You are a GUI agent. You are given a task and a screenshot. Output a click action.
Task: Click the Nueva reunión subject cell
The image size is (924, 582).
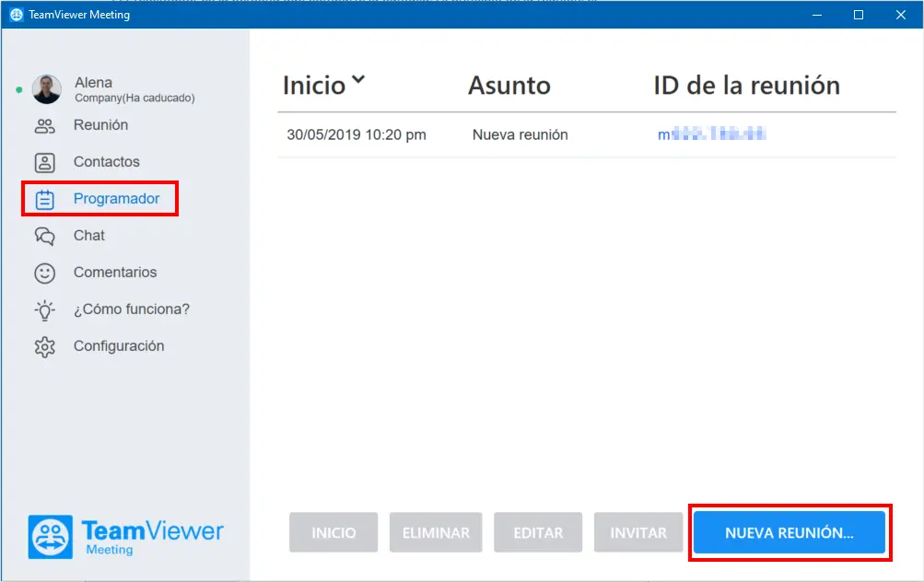(x=520, y=134)
